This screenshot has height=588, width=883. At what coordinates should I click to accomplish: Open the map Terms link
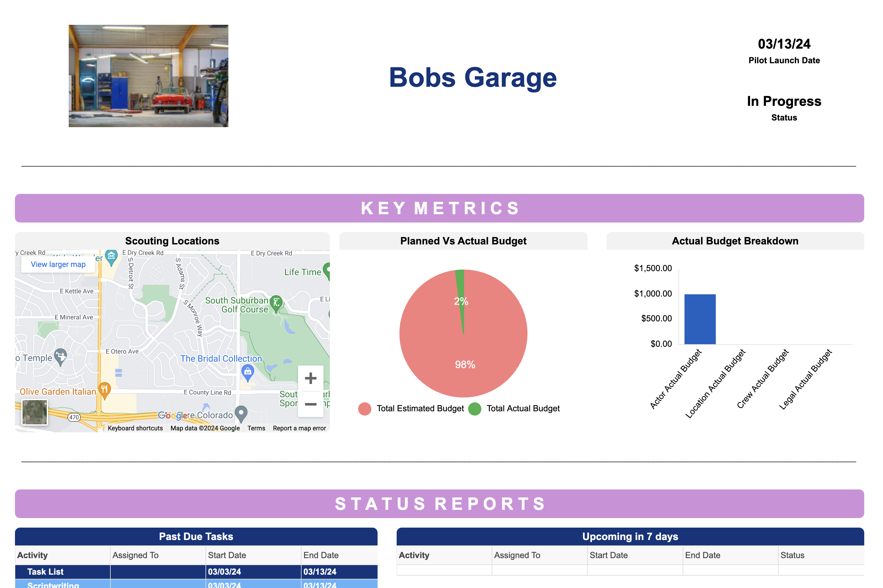[x=256, y=428]
